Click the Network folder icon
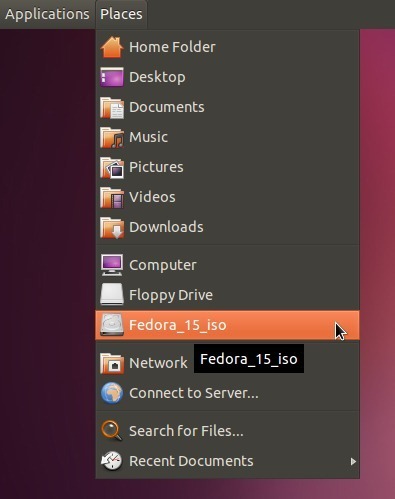 click(x=112, y=363)
